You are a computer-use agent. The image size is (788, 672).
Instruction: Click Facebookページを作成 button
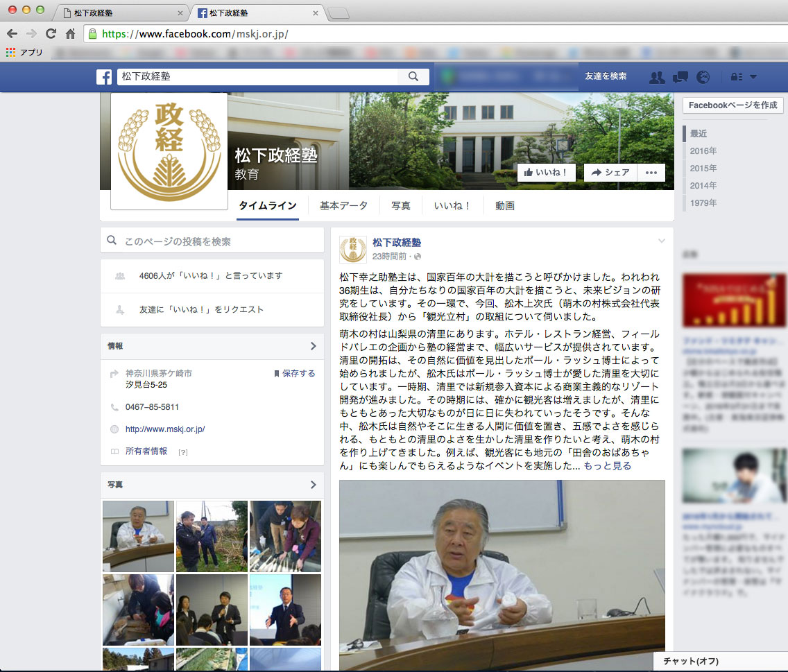(x=733, y=105)
